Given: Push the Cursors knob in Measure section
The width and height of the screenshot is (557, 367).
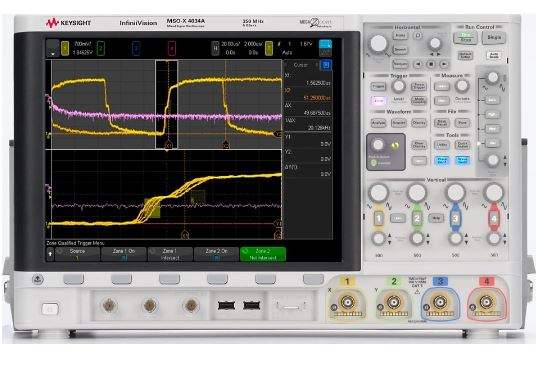Looking at the screenshot, I should point(462,86).
